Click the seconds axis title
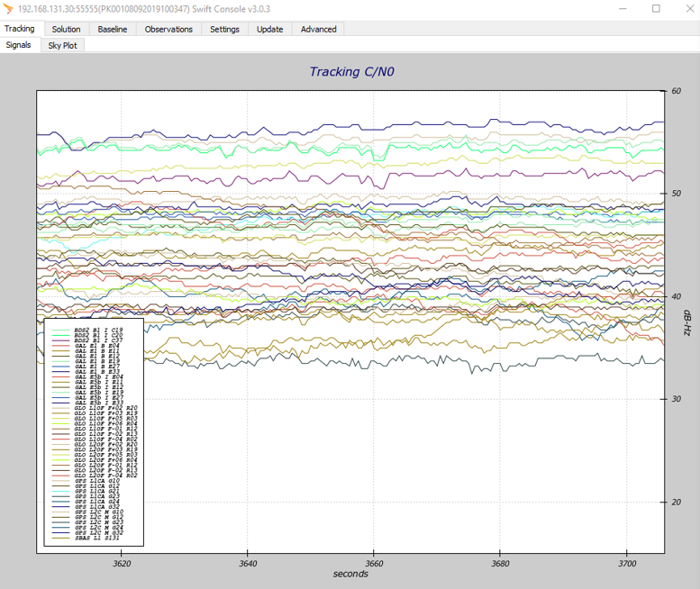The width and height of the screenshot is (700, 589). [x=350, y=574]
